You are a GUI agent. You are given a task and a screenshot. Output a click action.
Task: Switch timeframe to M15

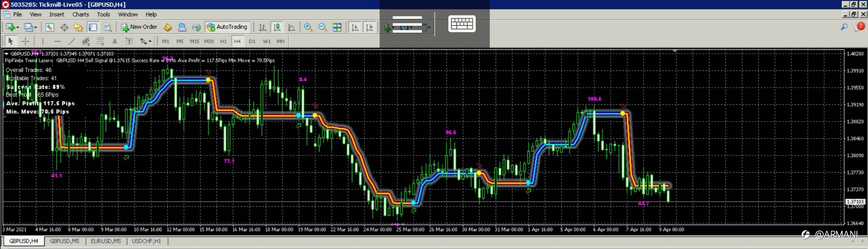[194, 41]
